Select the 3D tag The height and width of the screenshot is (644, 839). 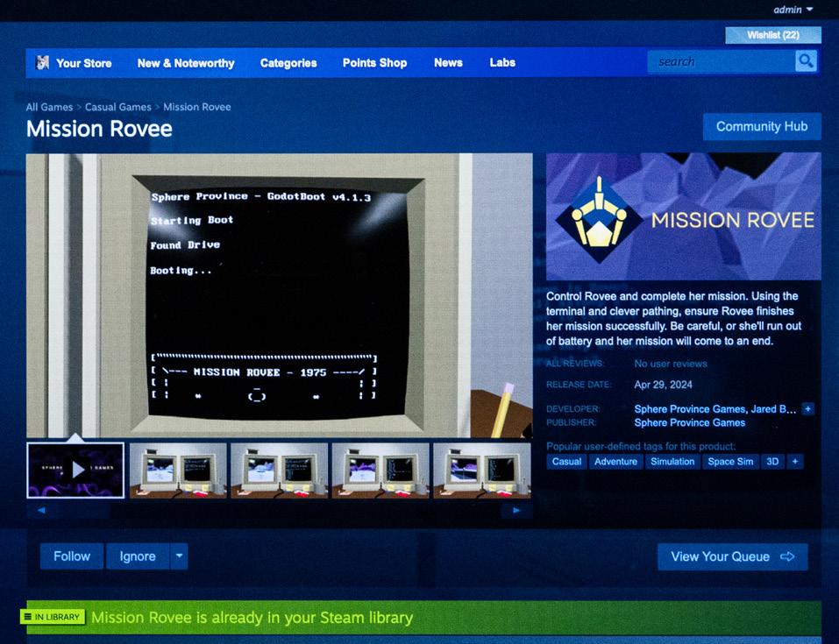[x=772, y=462]
